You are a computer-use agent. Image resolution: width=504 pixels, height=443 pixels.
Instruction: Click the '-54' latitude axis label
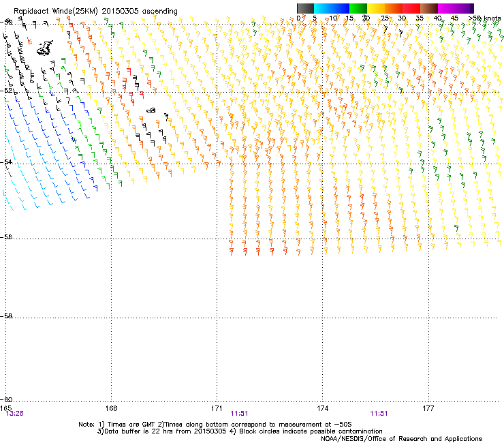pyautogui.click(x=6, y=162)
